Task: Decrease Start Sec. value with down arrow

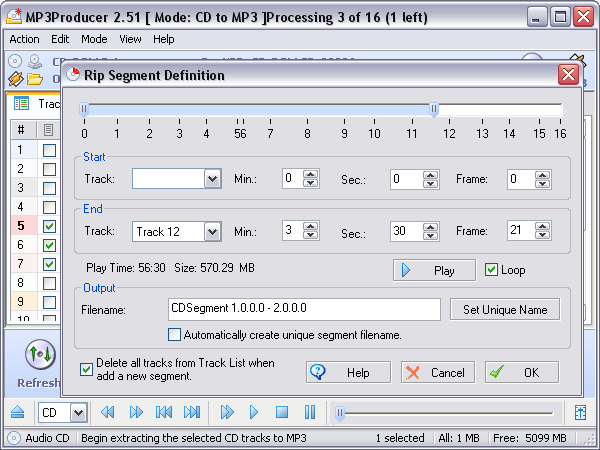Action: pyautogui.click(x=430, y=184)
